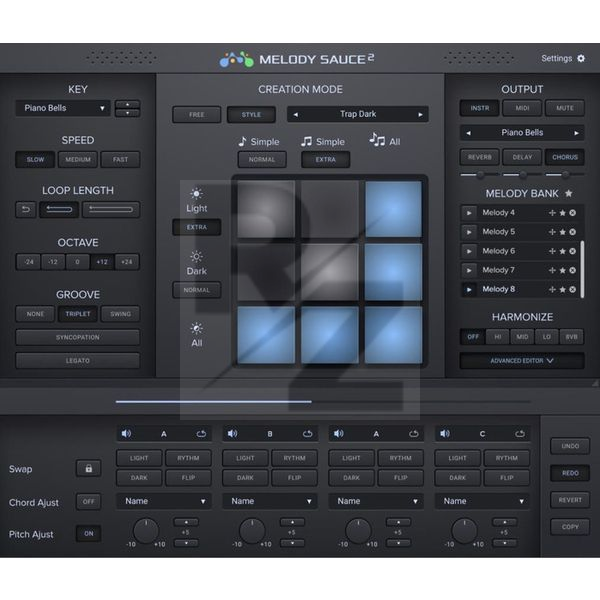Image resolution: width=600 pixels, height=600 pixels.
Task: Select the longest loop length icon
Action: tap(111, 209)
